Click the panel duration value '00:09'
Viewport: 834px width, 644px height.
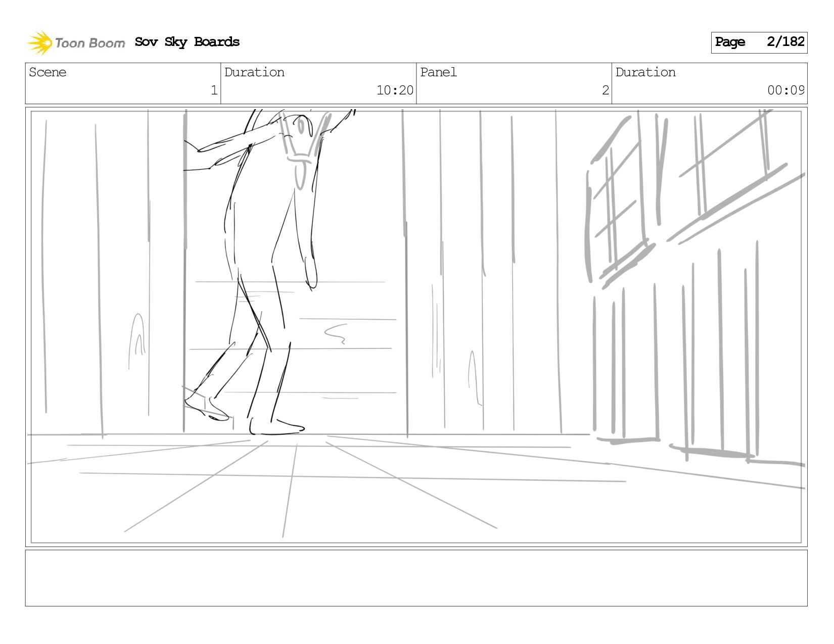click(786, 90)
